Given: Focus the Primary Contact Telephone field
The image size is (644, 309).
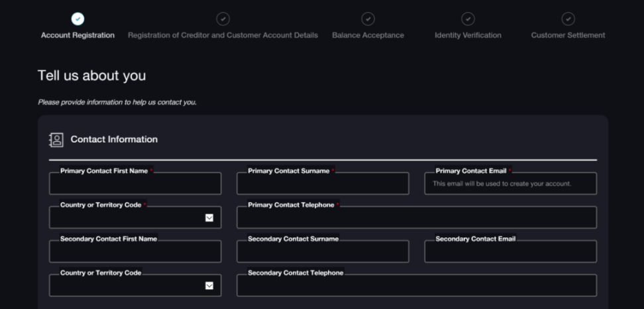Looking at the screenshot, I should coord(416,218).
